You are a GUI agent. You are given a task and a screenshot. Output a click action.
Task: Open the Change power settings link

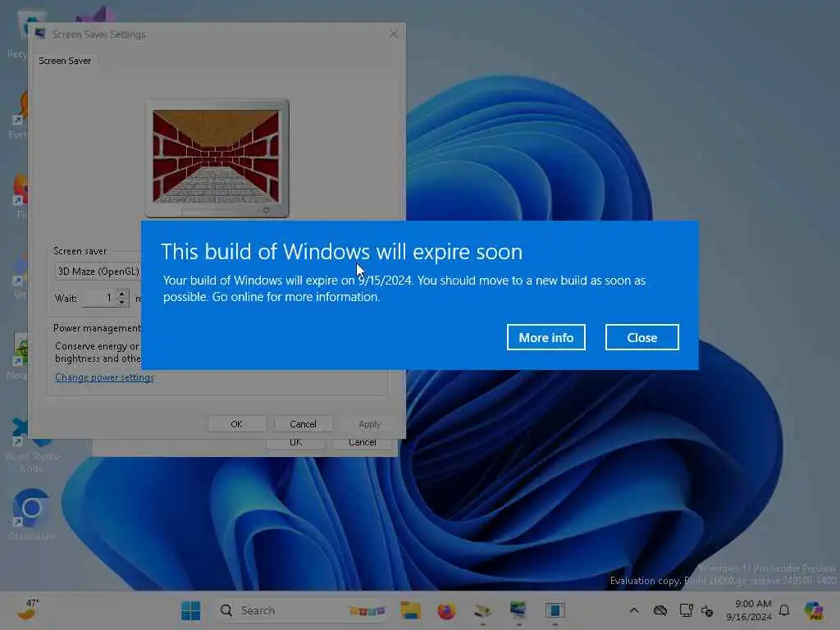pyautogui.click(x=104, y=377)
